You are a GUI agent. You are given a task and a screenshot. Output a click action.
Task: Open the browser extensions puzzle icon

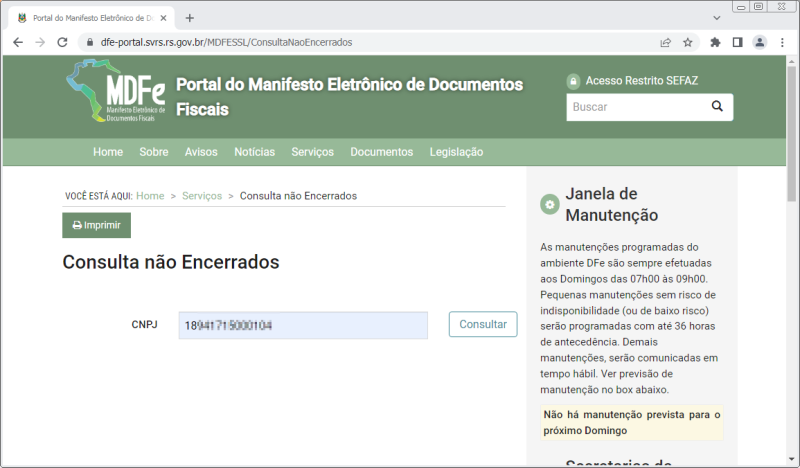coord(715,42)
